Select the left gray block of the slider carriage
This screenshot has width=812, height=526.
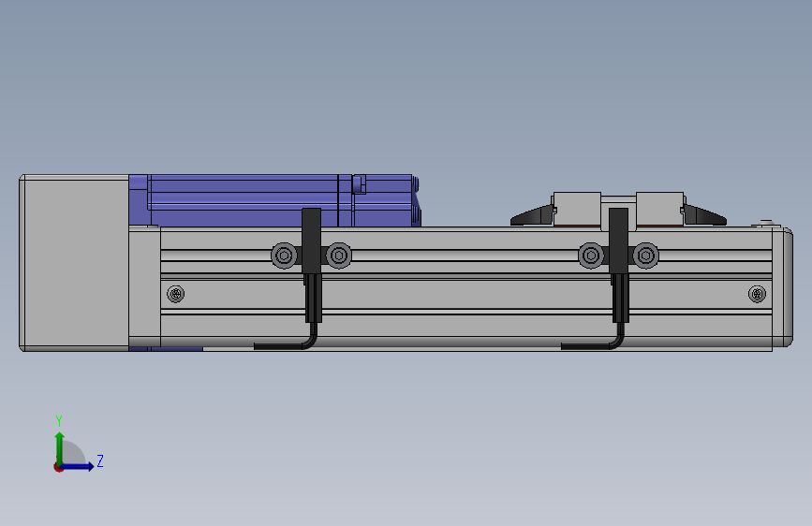pyautogui.click(x=577, y=209)
